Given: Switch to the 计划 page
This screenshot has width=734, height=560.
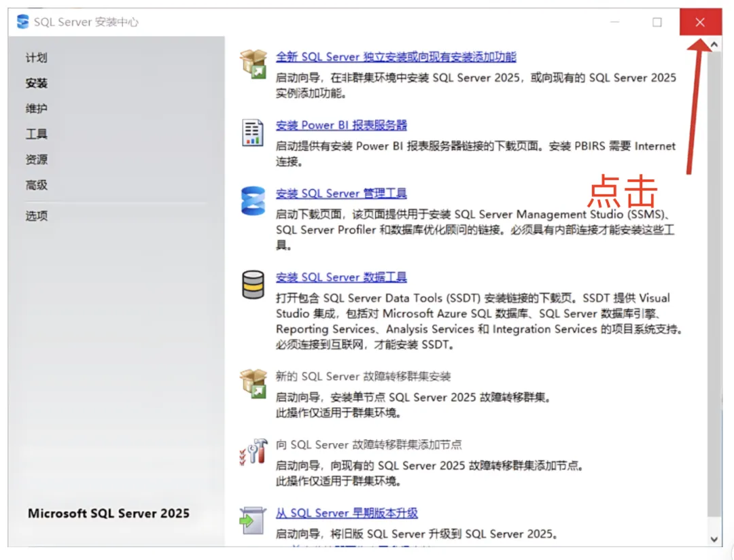Looking at the screenshot, I should click(x=37, y=58).
